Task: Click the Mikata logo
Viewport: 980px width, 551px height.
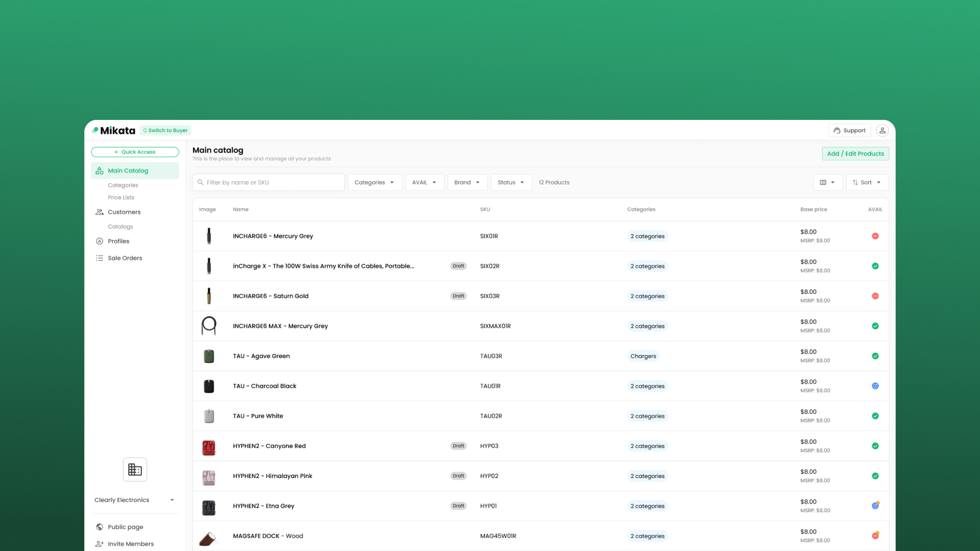Action: tap(113, 131)
